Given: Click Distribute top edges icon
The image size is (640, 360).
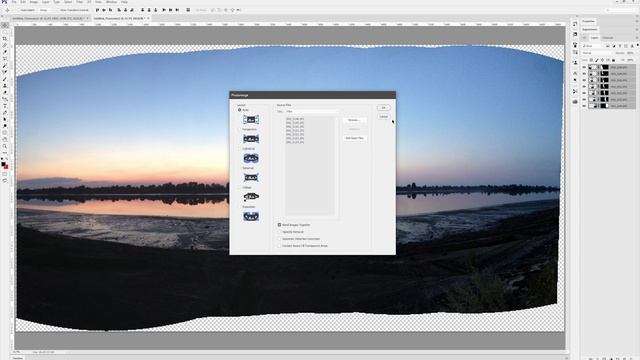Looking at the screenshot, I should click(142, 10).
